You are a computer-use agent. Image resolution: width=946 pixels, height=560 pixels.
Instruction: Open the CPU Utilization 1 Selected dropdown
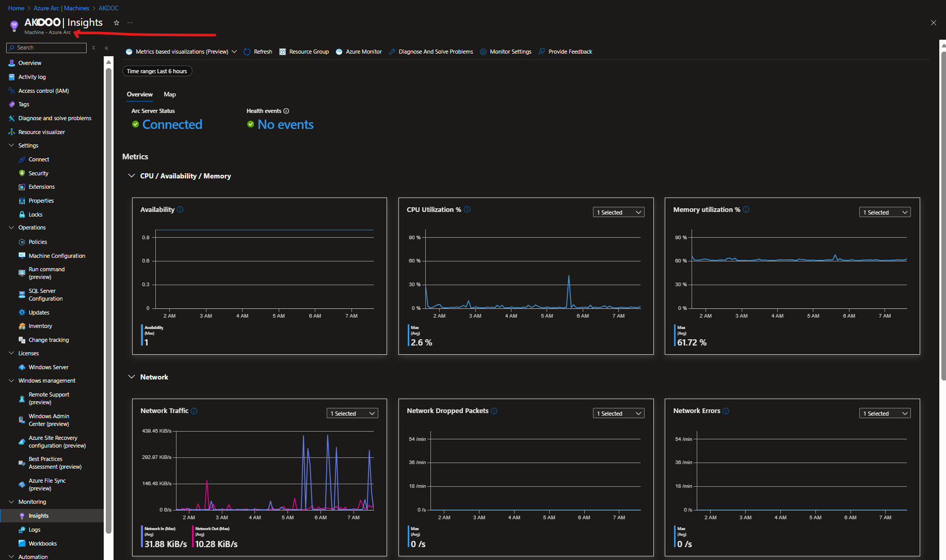tap(618, 212)
